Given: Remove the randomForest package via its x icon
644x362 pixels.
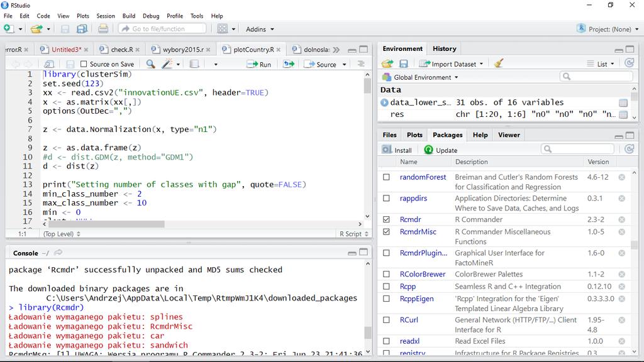Looking at the screenshot, I should 622,177.
